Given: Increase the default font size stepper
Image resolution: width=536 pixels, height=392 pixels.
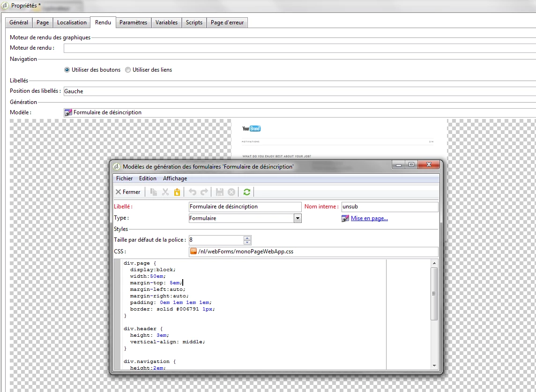Looking at the screenshot, I should [x=247, y=238].
